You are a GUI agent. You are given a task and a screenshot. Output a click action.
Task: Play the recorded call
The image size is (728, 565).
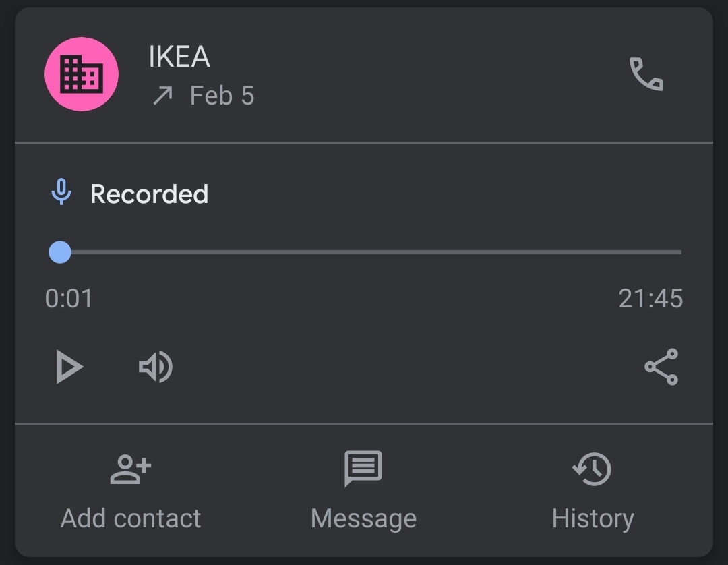point(69,367)
